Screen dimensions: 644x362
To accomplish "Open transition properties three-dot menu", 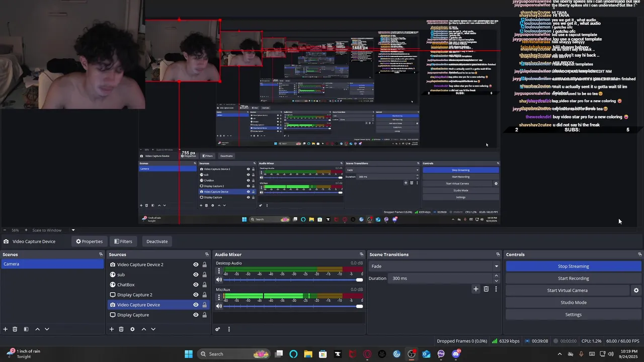I will click(496, 289).
